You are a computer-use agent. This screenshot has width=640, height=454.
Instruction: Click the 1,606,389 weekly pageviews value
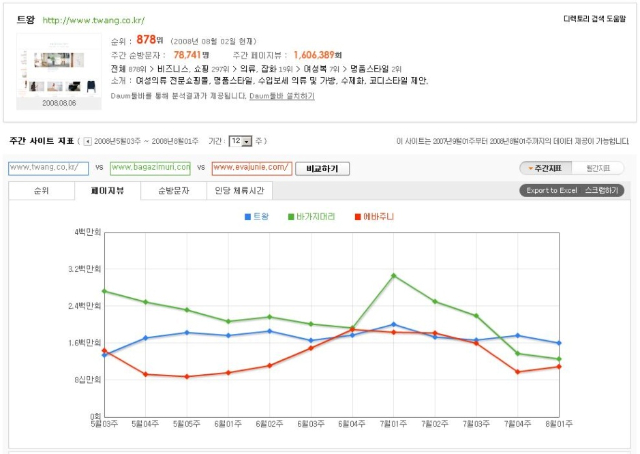tap(314, 55)
